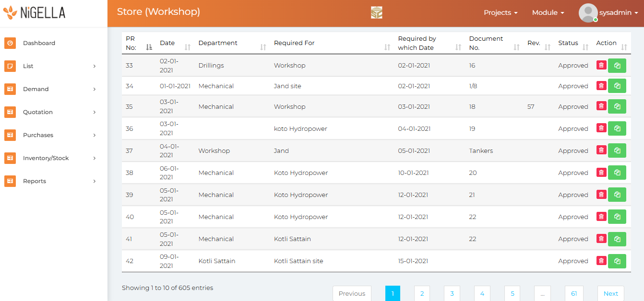Screen dimensions: 644x301
Task: Select page 3 in pagination
Action: [452, 293]
